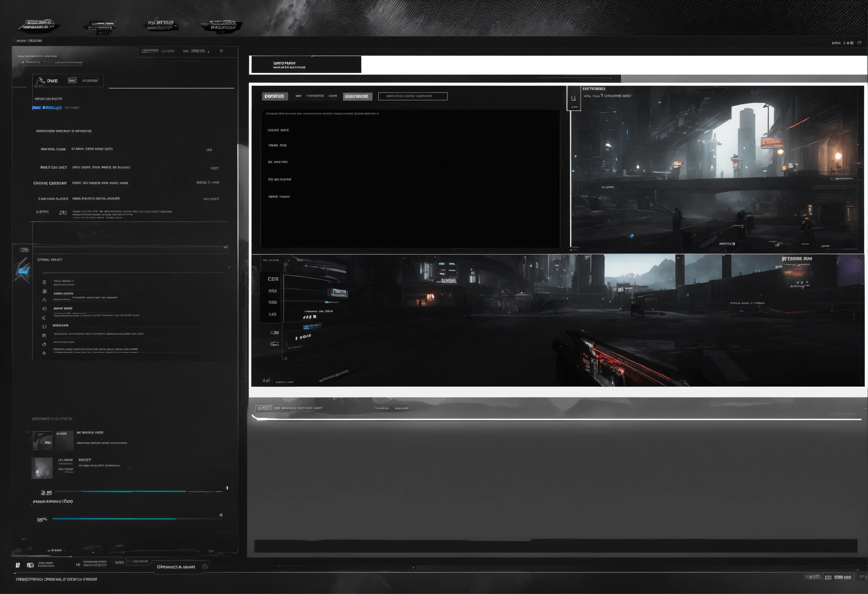868x594 pixels.
Task: Click the second grey button before search field
Action: [357, 96]
